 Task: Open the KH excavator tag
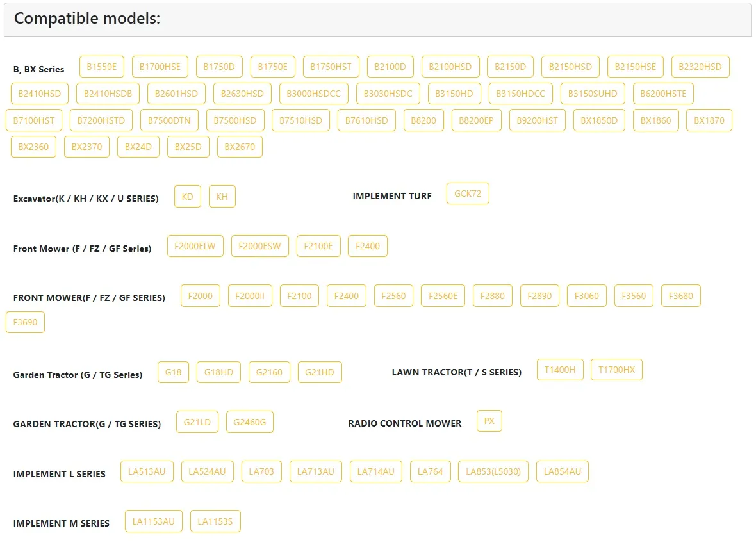click(x=222, y=197)
